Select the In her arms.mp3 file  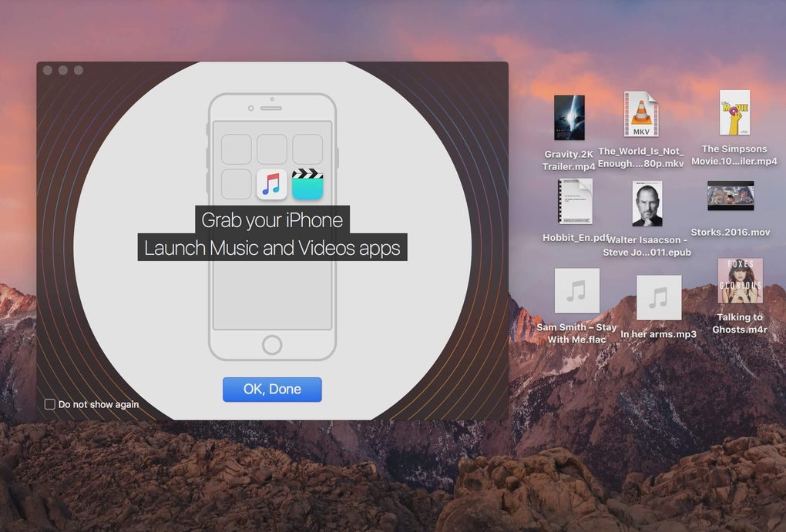(659, 297)
